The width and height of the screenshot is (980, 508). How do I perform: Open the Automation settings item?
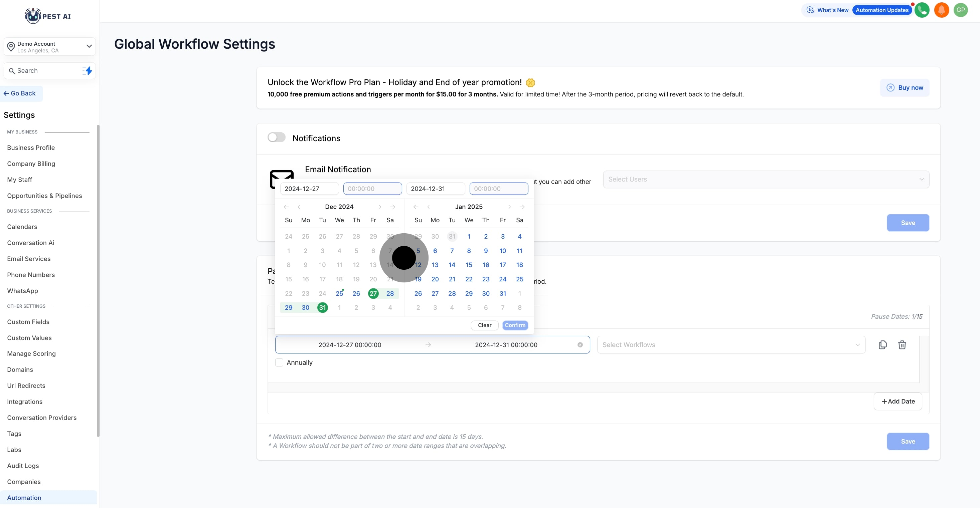24,498
